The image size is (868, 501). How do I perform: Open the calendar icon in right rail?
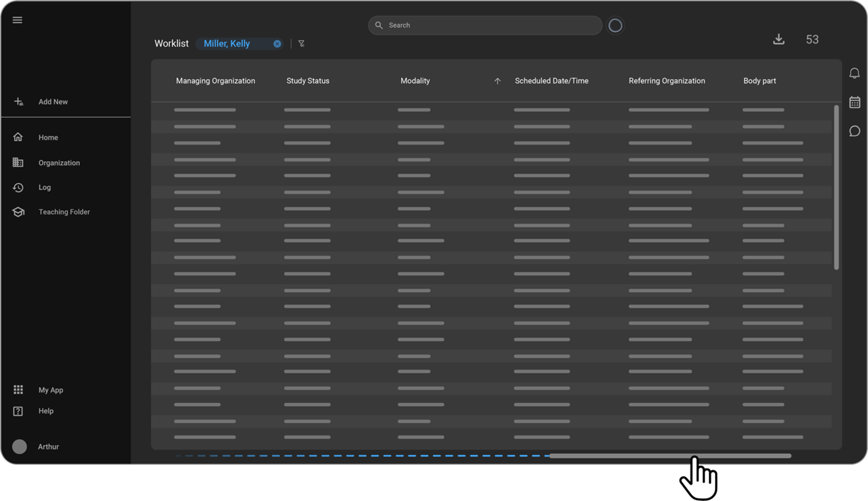click(854, 102)
